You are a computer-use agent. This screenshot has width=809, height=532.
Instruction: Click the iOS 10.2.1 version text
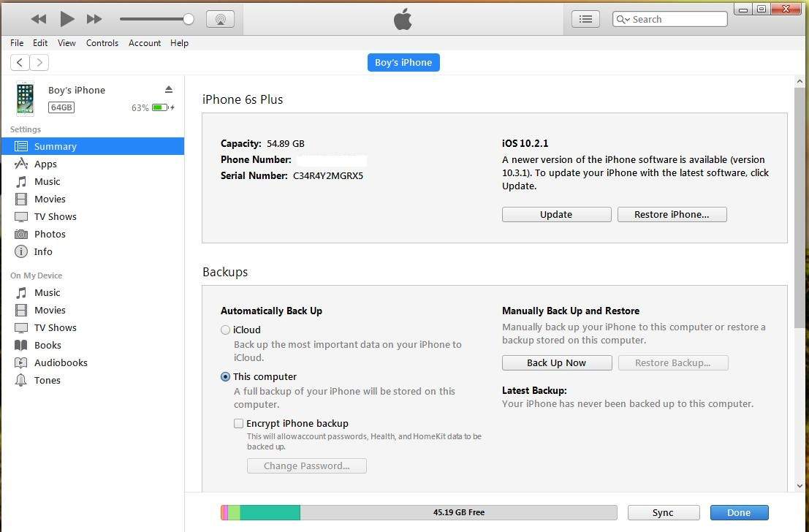point(525,143)
